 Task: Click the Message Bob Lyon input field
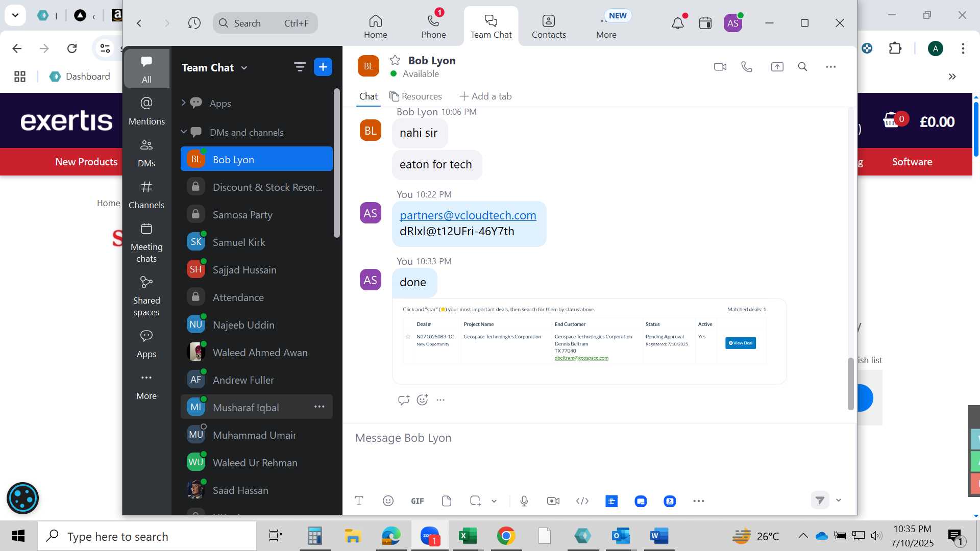click(x=598, y=438)
